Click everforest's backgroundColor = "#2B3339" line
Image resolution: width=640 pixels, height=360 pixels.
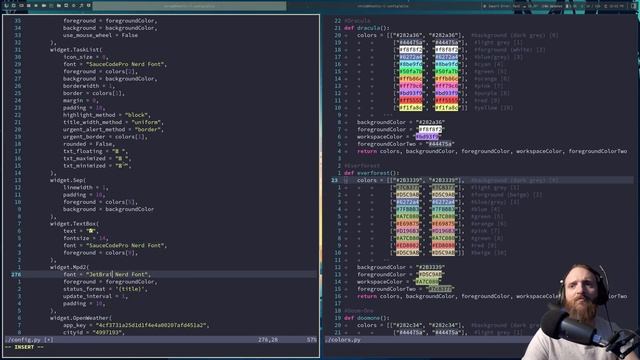tap(401, 267)
